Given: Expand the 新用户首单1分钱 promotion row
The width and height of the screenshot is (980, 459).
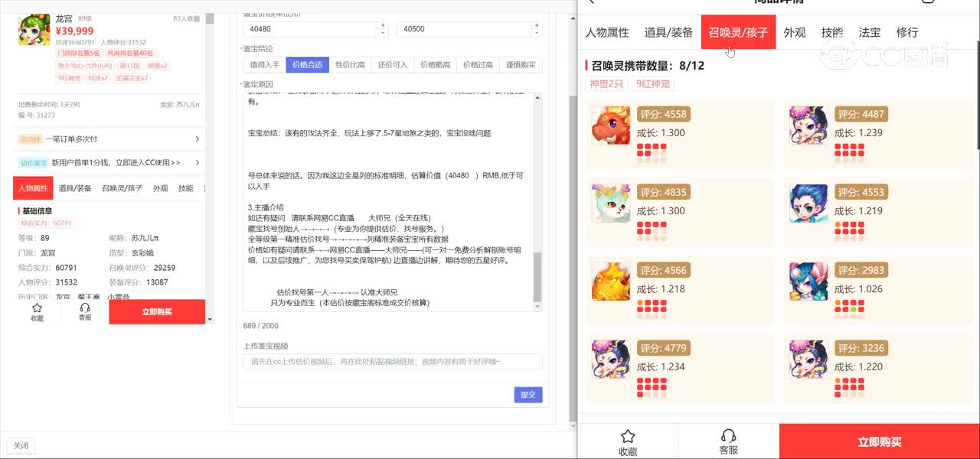Looking at the screenshot, I should pos(109,163).
